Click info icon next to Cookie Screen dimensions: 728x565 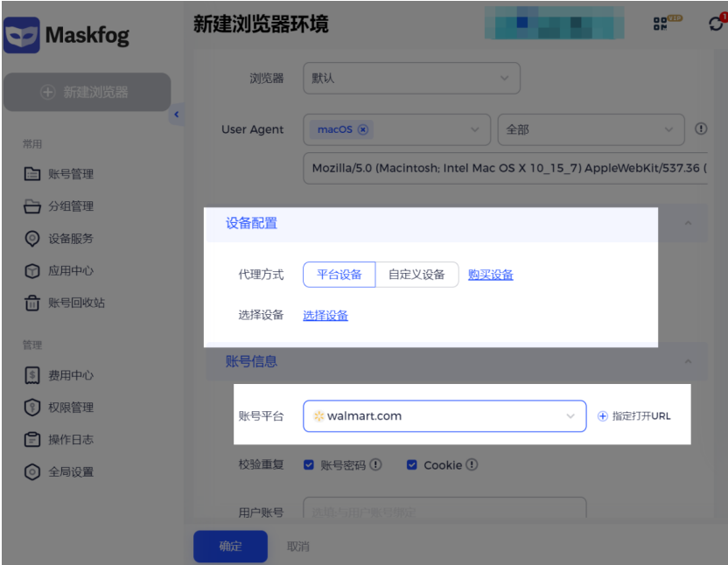[472, 464]
